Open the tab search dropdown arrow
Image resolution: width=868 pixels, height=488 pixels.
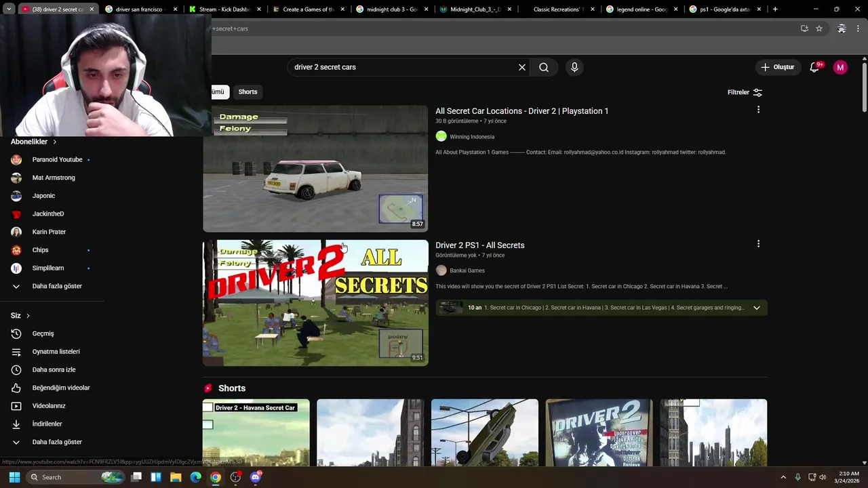point(9,9)
